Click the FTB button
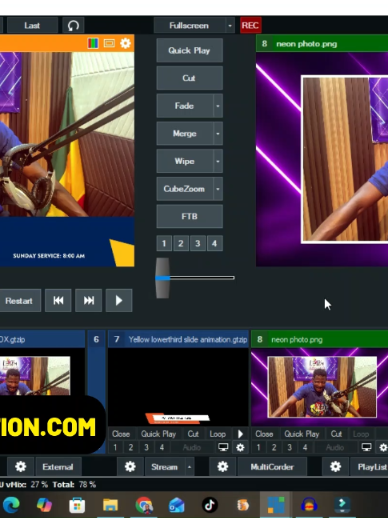 pyautogui.click(x=189, y=217)
